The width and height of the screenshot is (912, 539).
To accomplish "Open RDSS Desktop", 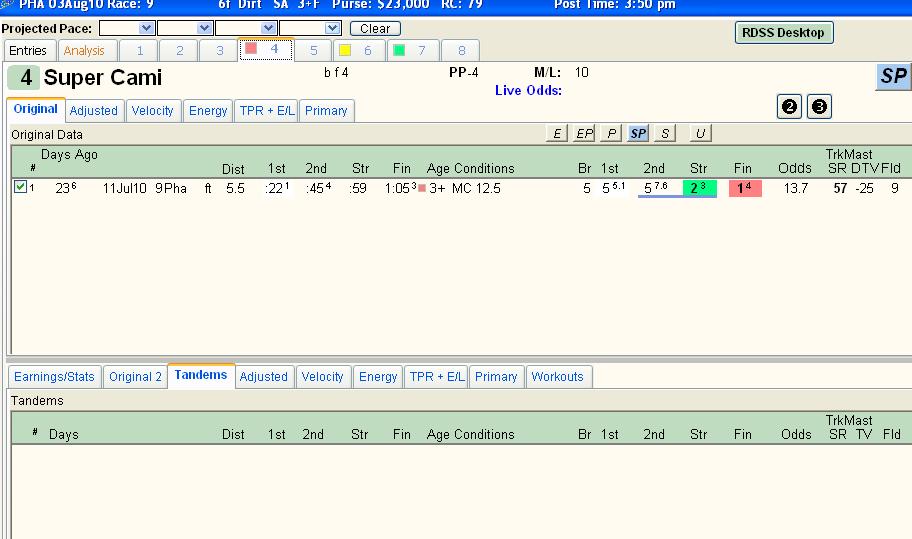I will [783, 33].
